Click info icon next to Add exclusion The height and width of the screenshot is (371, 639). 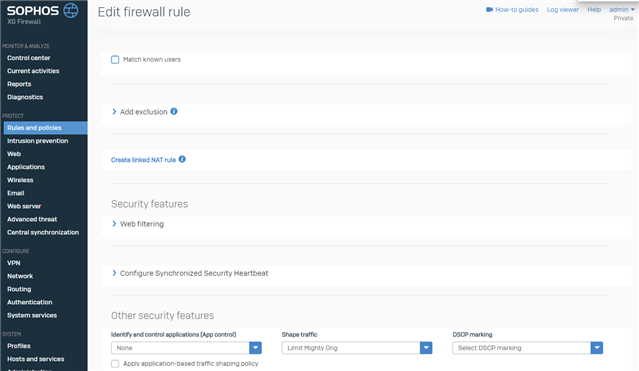174,111
